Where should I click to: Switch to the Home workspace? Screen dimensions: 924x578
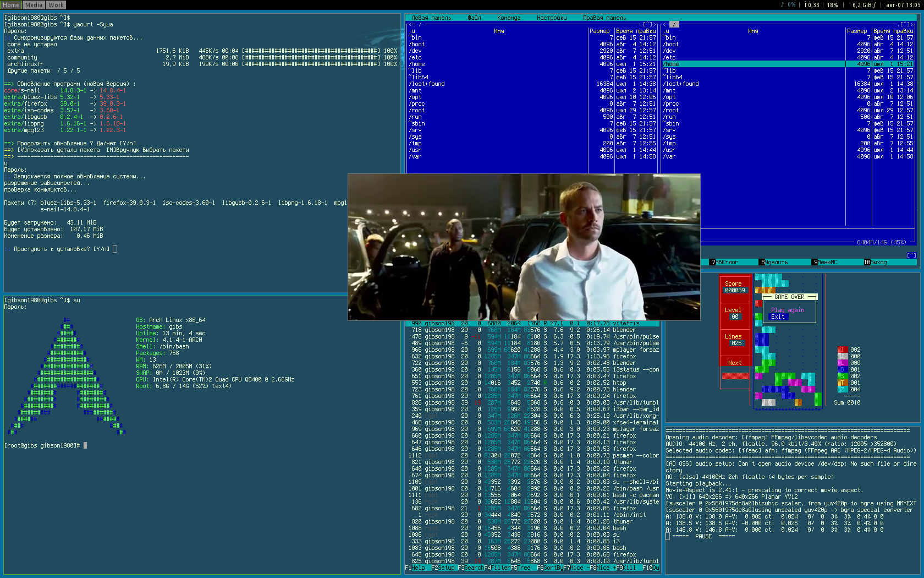tap(11, 5)
